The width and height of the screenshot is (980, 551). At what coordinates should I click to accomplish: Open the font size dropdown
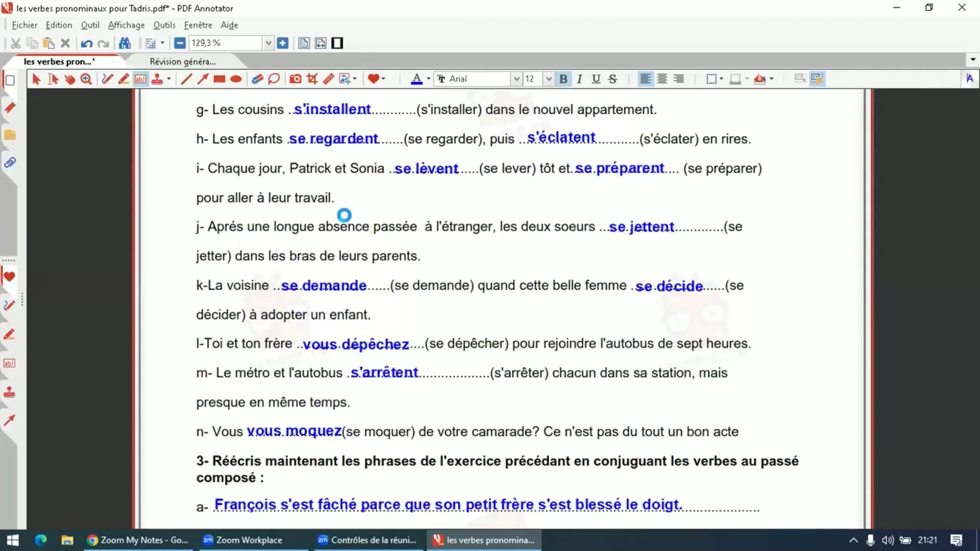pos(549,79)
